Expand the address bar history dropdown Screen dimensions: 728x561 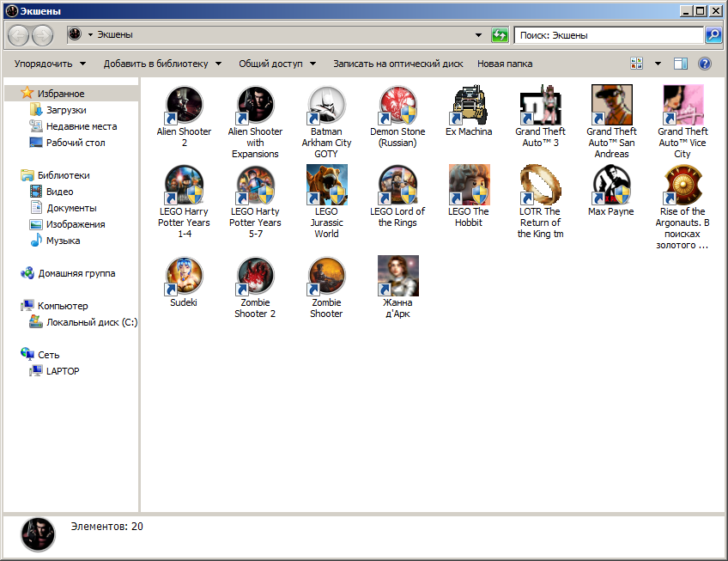pos(478,35)
